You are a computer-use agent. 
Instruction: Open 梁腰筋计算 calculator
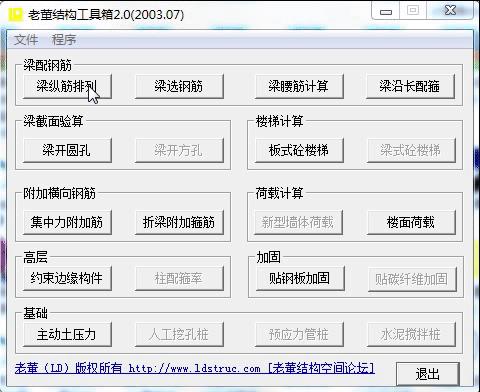pyautogui.click(x=299, y=86)
